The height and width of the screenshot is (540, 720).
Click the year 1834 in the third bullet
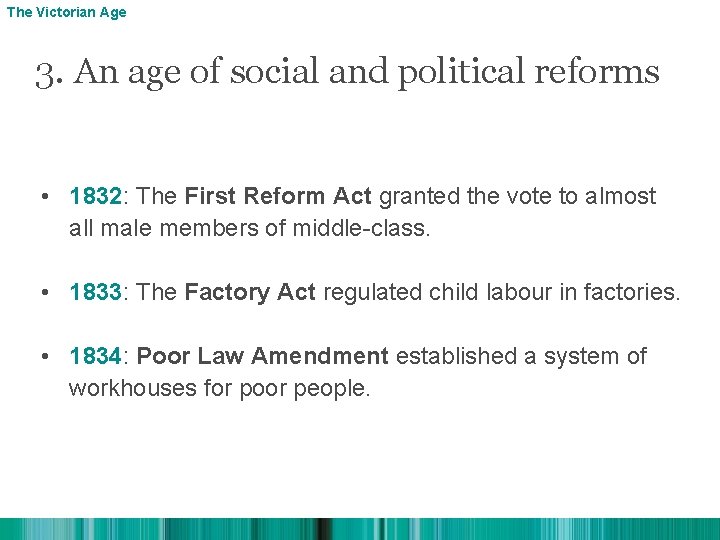(x=96, y=356)
